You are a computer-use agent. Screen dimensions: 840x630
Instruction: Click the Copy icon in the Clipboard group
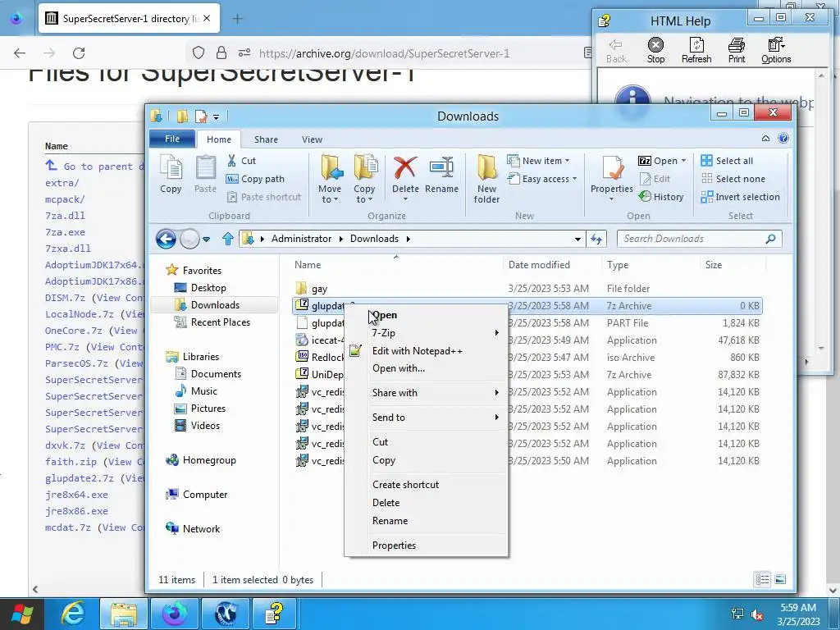(171, 167)
